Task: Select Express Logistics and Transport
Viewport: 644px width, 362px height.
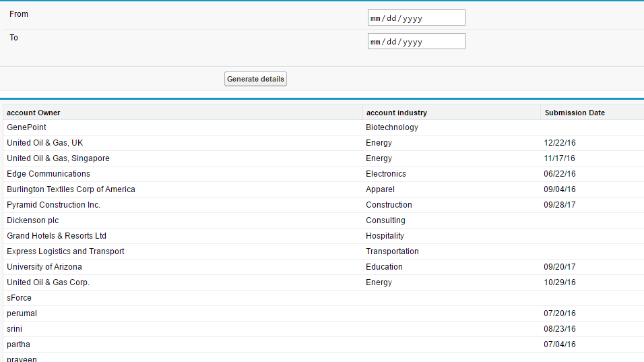Action: 65,251
